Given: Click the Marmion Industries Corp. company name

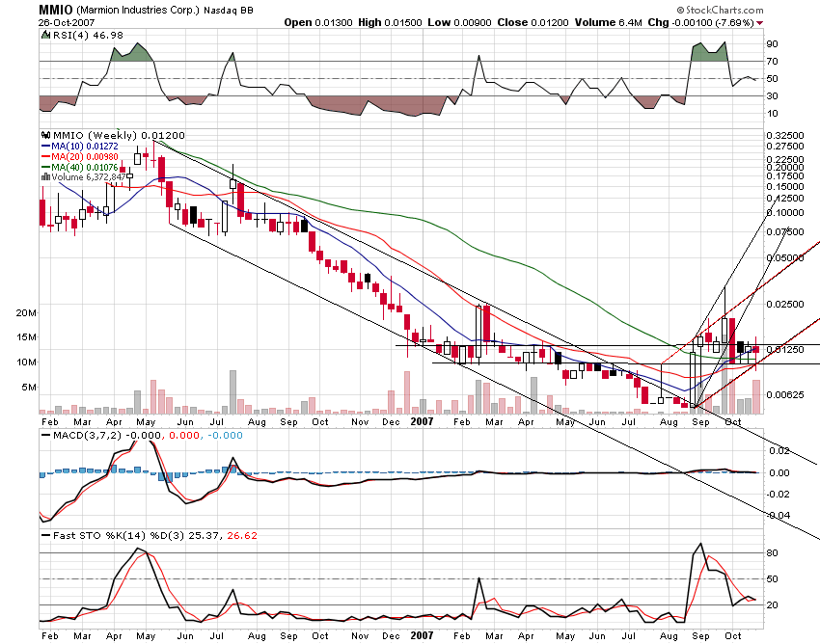Looking at the screenshot, I should point(138,10).
